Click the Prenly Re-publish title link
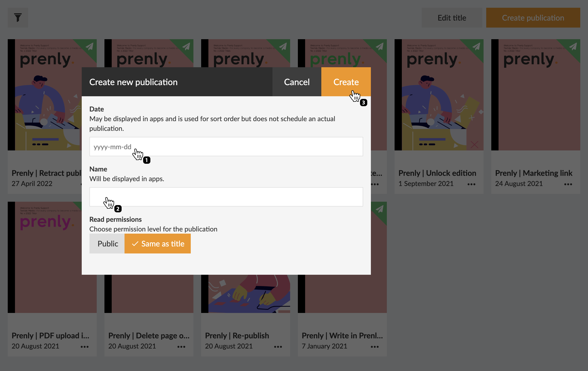The width and height of the screenshot is (588, 371). 237,336
